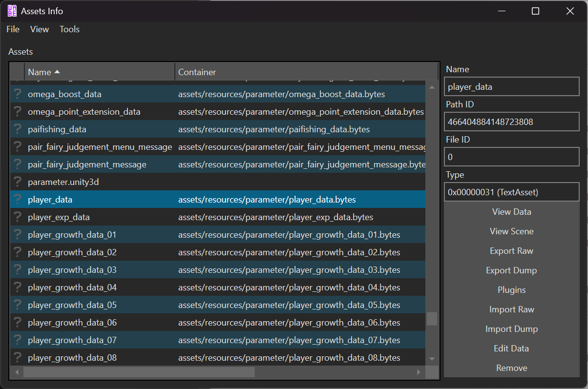
Task: Click the View Data button
Action: pos(511,212)
